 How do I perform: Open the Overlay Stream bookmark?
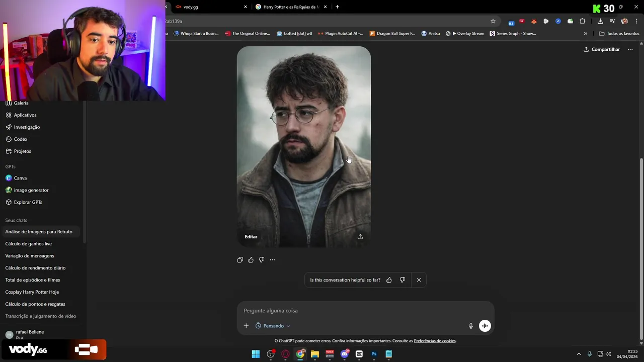tap(465, 34)
